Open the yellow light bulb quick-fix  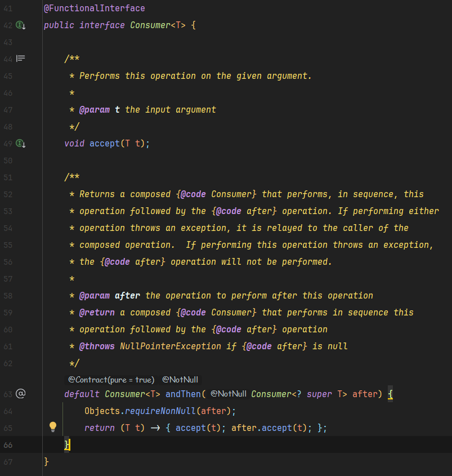click(x=53, y=427)
